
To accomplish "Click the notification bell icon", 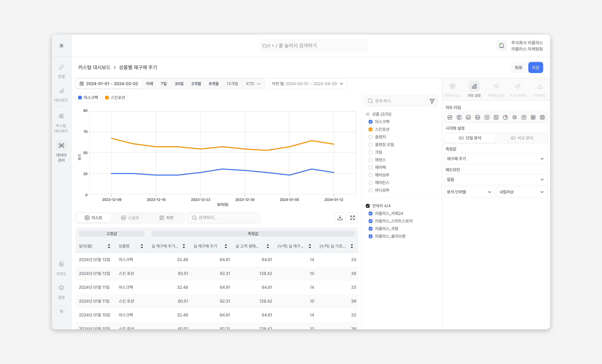I will coord(502,46).
